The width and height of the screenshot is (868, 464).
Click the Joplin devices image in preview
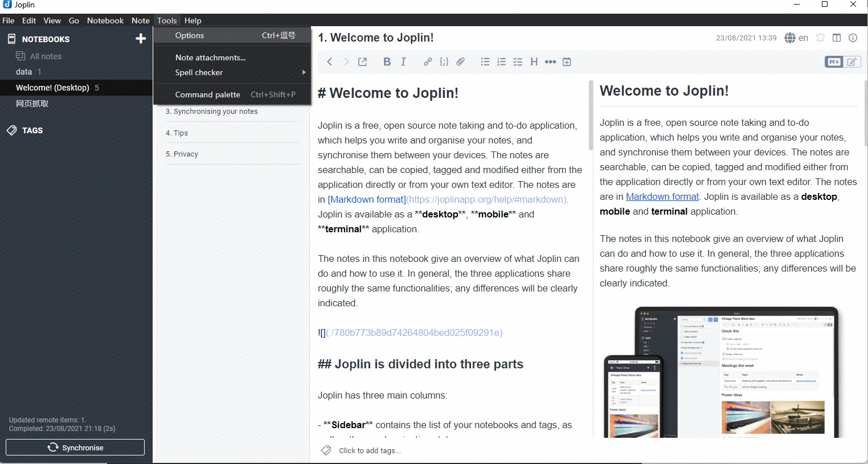(x=722, y=372)
